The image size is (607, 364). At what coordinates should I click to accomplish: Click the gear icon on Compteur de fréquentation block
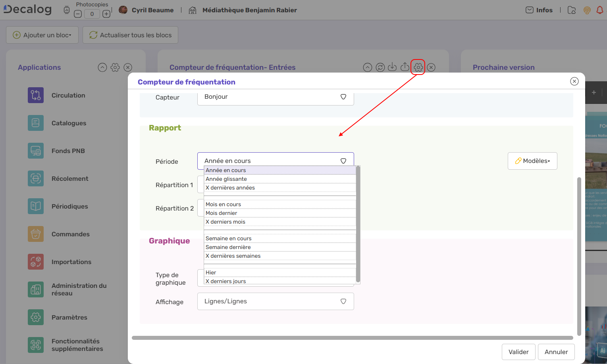pyautogui.click(x=418, y=67)
